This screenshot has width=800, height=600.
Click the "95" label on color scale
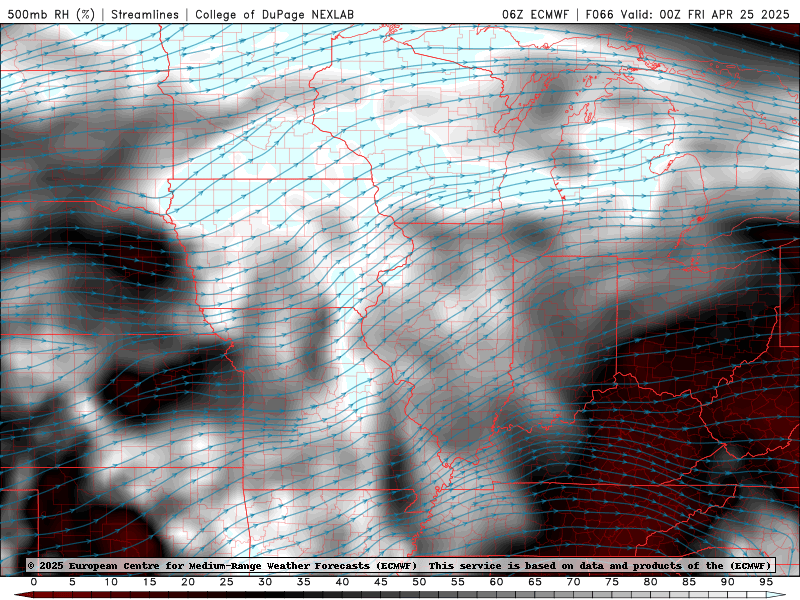[x=766, y=582]
